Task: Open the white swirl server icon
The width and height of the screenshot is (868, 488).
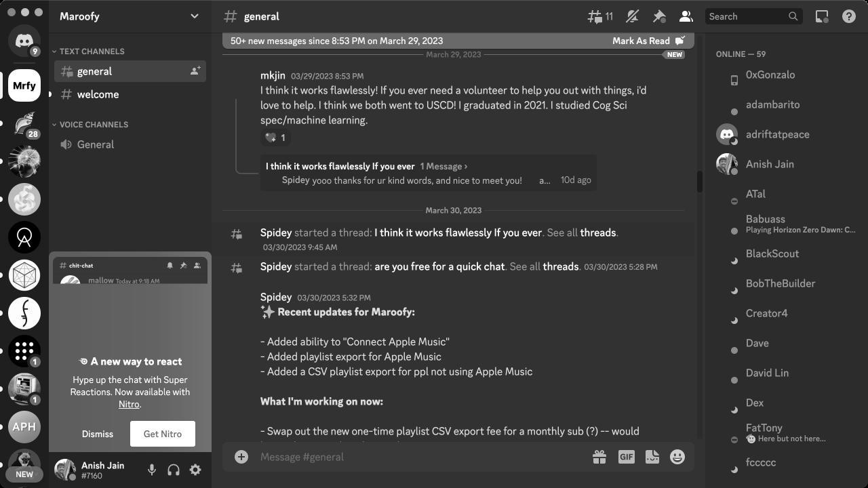Action: (x=24, y=199)
